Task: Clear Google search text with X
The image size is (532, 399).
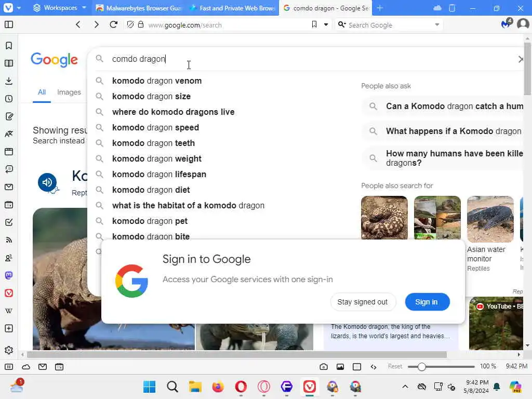Action: (x=521, y=59)
